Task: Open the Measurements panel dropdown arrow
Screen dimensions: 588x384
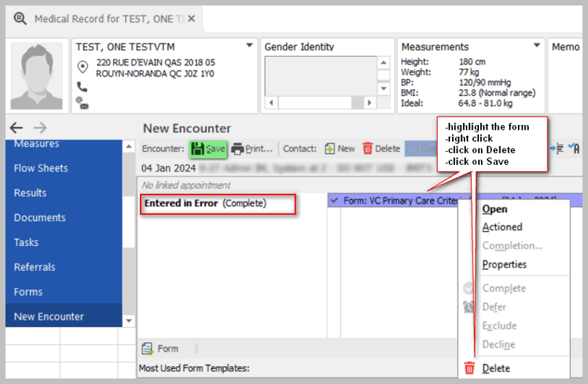Action: 537,46
